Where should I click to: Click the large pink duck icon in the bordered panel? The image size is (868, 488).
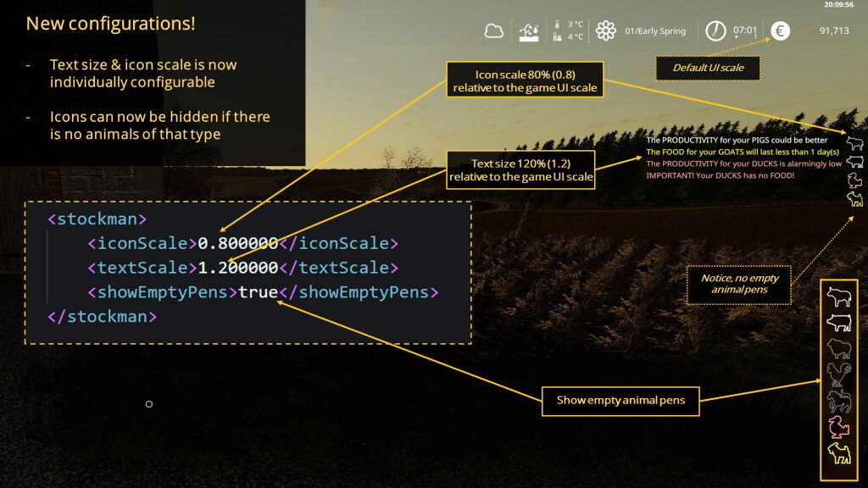click(839, 427)
